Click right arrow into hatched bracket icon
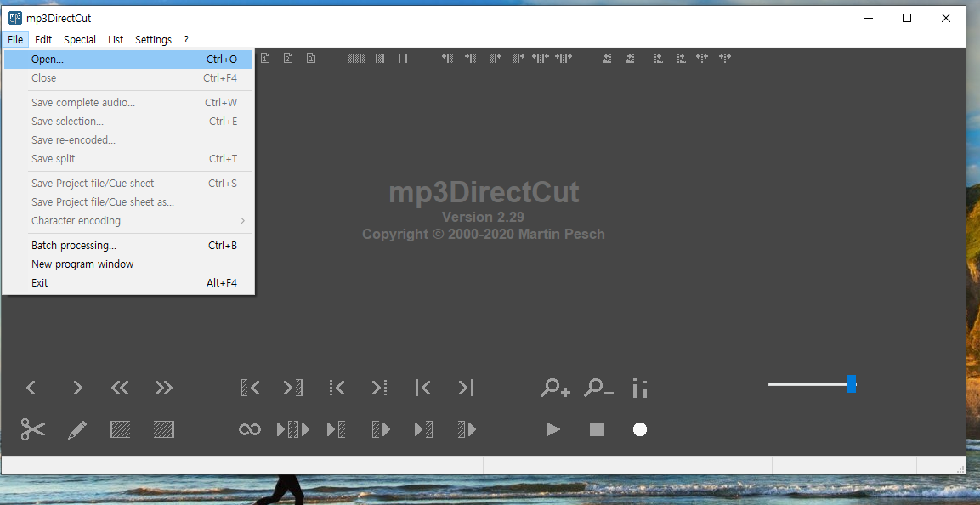Image resolution: width=980 pixels, height=505 pixels. (293, 389)
